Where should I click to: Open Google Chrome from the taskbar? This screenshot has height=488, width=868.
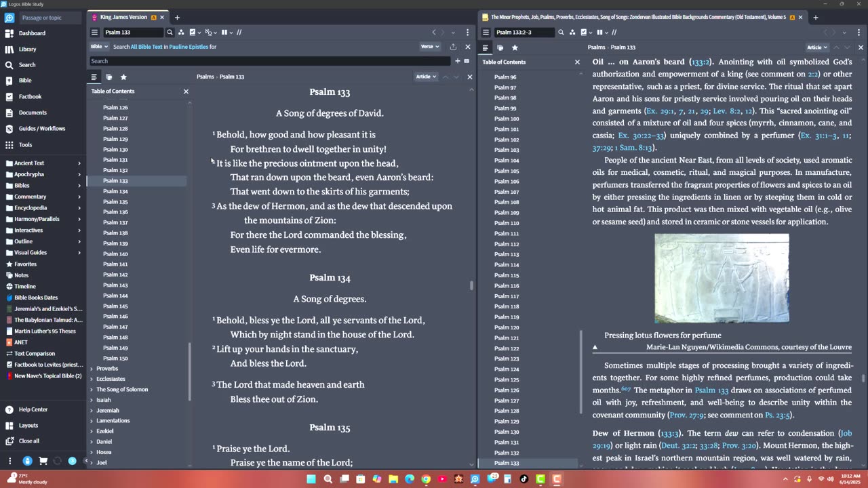(x=426, y=479)
